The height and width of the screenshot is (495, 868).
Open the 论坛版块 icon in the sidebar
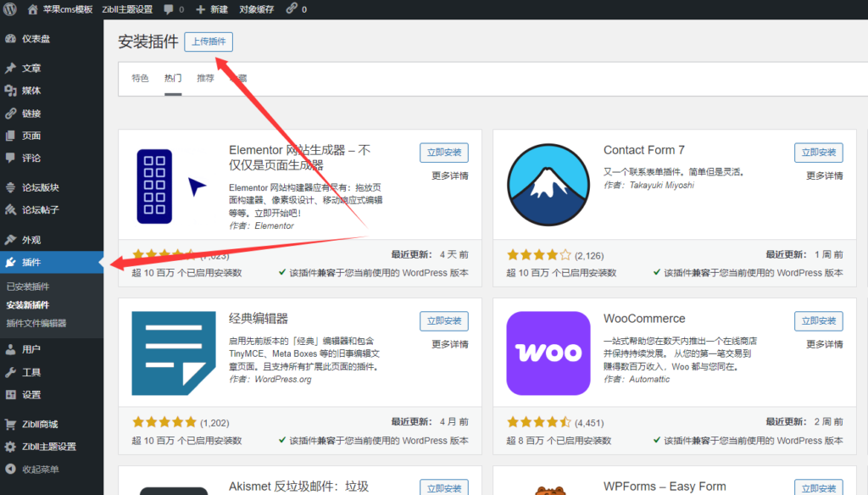(10, 187)
